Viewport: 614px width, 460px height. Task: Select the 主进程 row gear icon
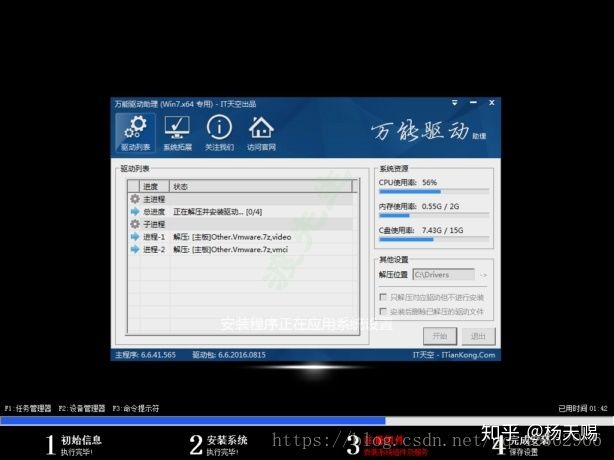click(x=135, y=199)
